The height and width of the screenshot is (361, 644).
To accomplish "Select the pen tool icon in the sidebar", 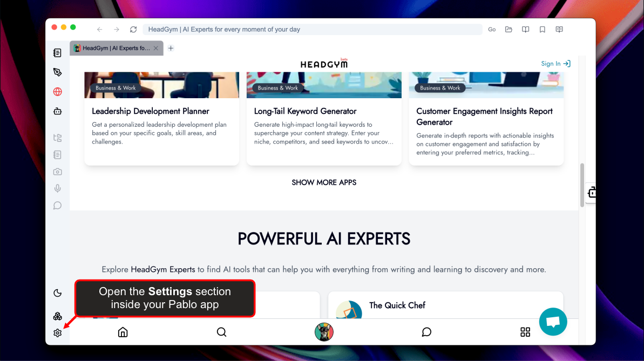I will pyautogui.click(x=58, y=72).
